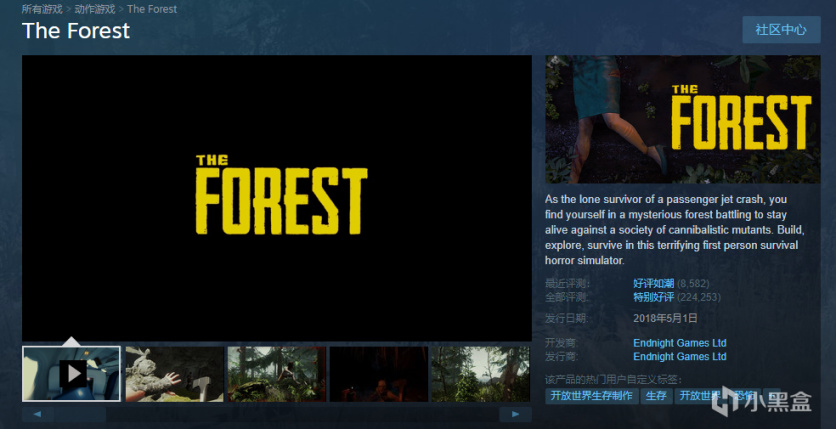Click recent review count 8,582
The height and width of the screenshot is (429, 836).
(x=693, y=284)
